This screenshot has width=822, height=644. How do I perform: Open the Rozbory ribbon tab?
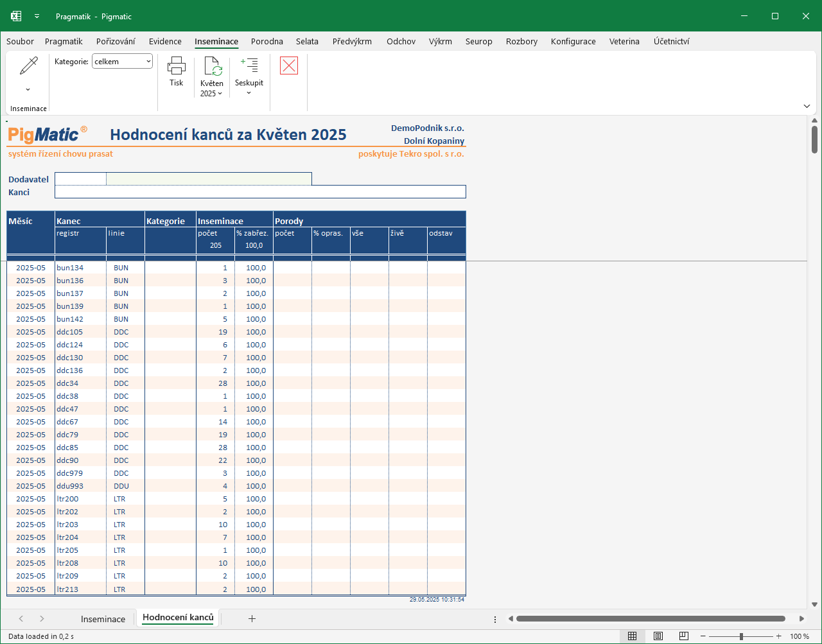521,41
